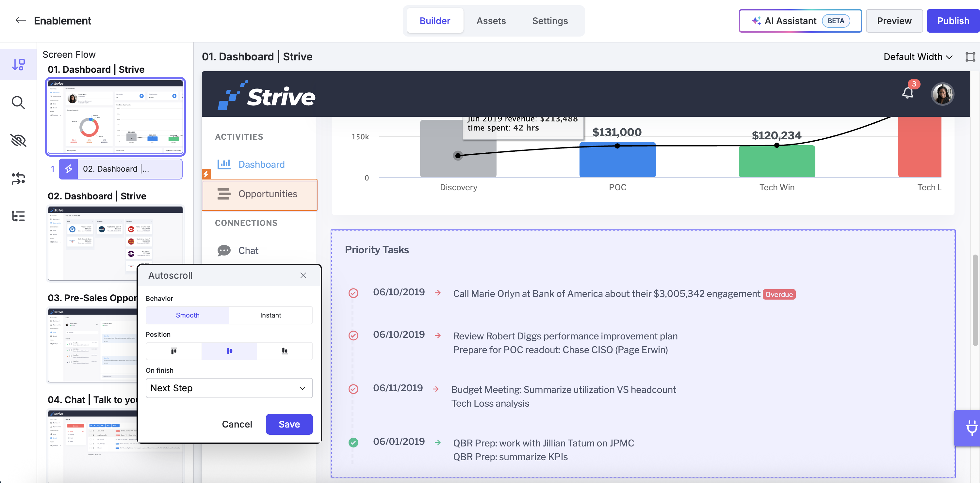Open the hidden-eye blur tool in sidebar
980x483 pixels.
[18, 140]
